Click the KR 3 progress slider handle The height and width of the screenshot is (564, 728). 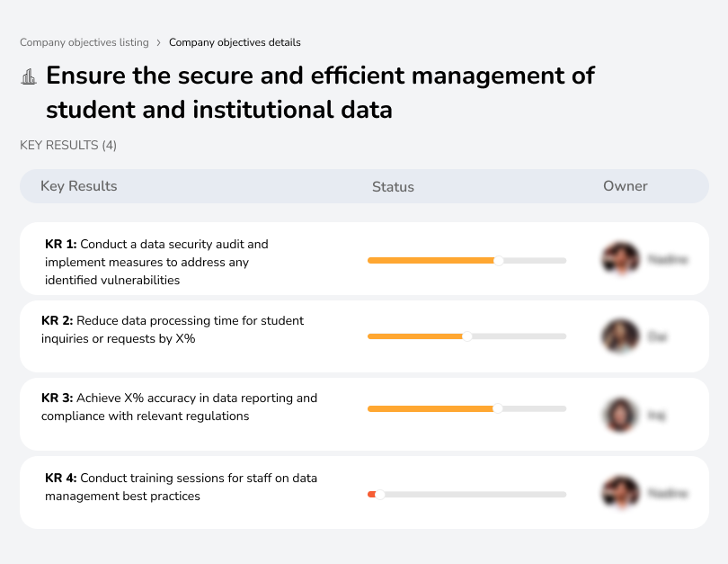coord(498,408)
